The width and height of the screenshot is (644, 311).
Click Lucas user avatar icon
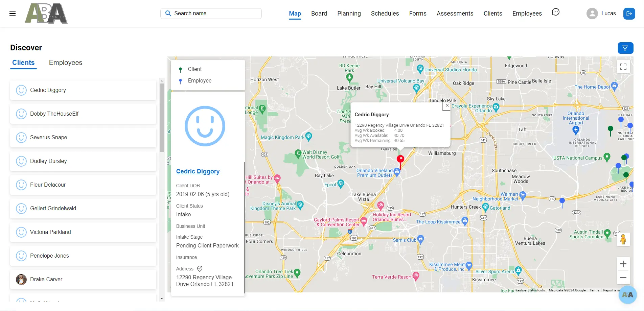point(592,14)
